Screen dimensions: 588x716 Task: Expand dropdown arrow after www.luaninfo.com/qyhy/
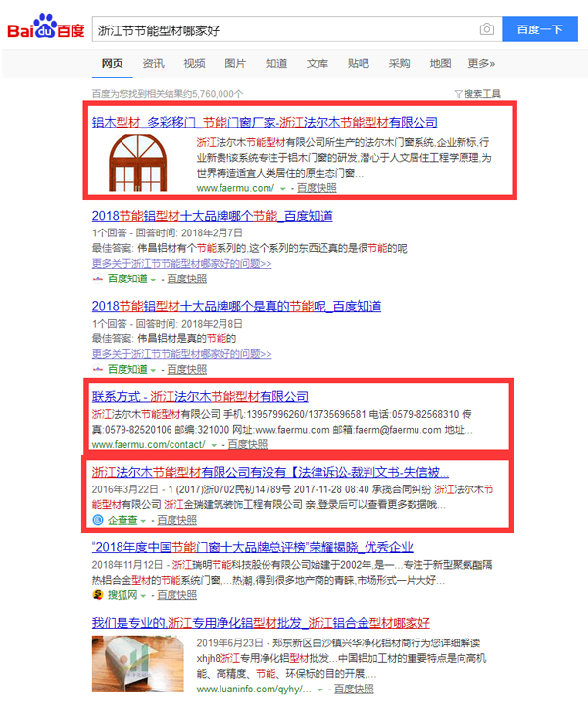320,690
